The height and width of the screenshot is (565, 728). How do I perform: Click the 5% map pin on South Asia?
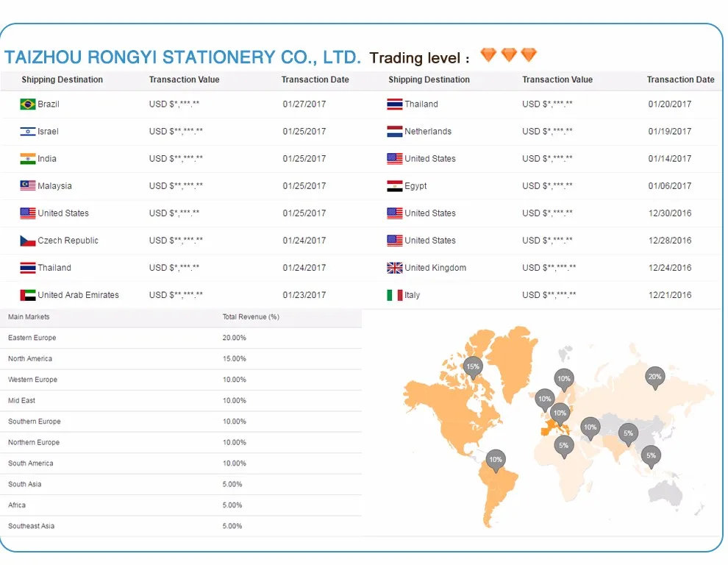coord(628,435)
